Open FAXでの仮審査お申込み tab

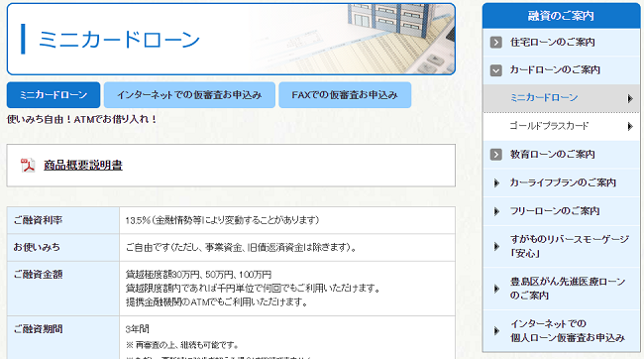tap(345, 95)
